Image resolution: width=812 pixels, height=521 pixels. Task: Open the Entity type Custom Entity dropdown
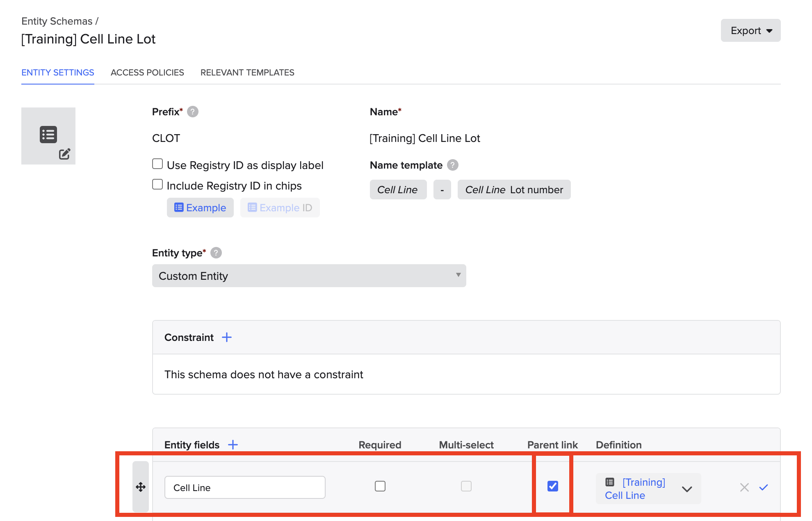pyautogui.click(x=309, y=276)
